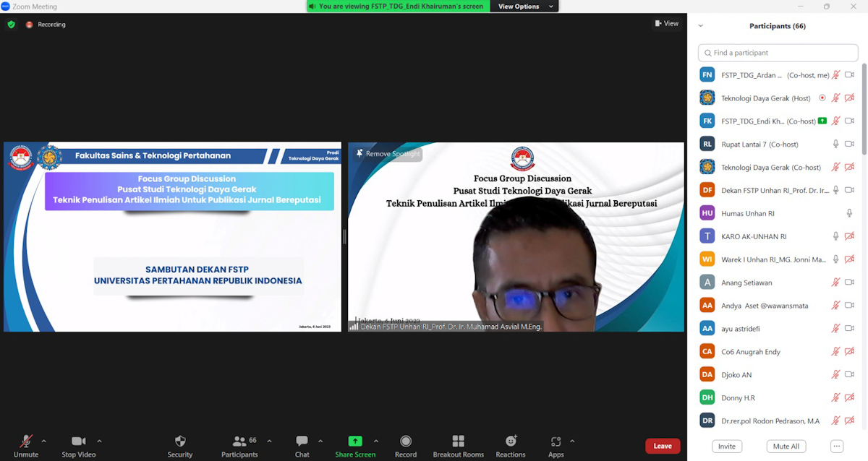Click the signal strength icon on Dekan's video

(x=354, y=327)
